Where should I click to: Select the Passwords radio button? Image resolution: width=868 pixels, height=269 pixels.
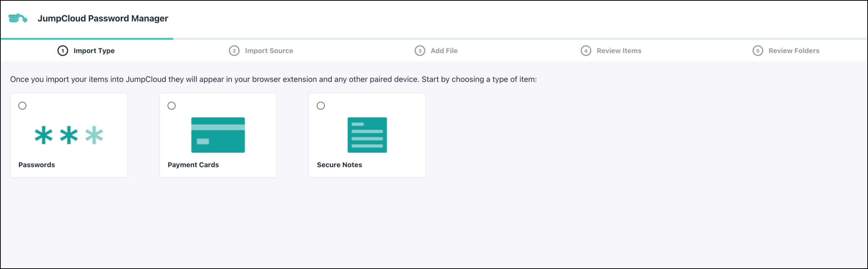click(x=22, y=106)
